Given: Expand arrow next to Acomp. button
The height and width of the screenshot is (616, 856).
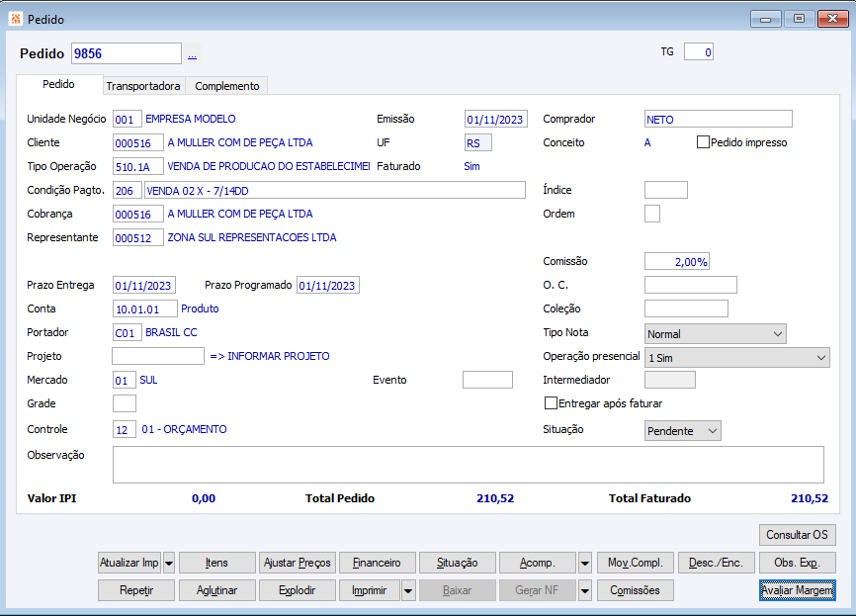Looking at the screenshot, I should point(585,563).
